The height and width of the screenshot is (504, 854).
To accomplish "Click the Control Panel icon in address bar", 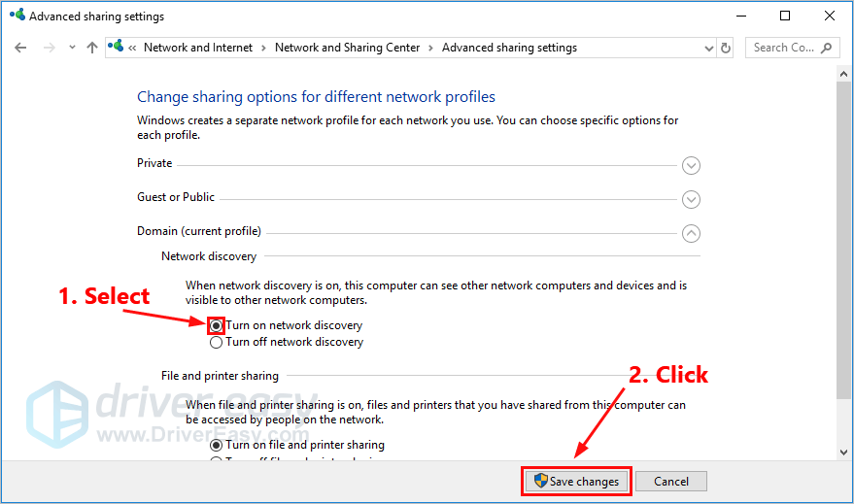I will point(116,47).
